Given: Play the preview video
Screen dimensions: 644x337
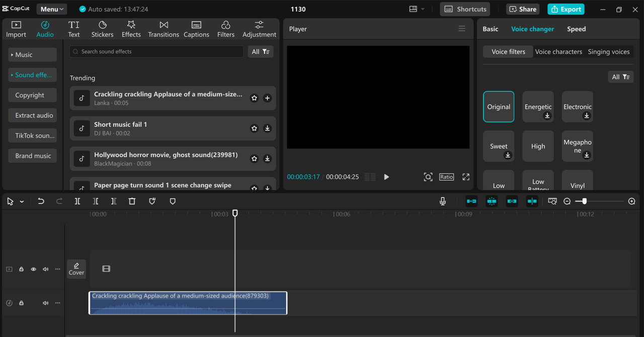Looking at the screenshot, I should click(x=386, y=177).
